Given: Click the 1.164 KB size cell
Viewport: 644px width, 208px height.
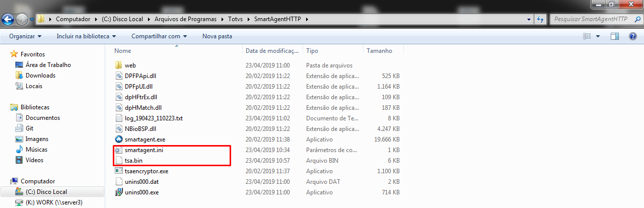Looking at the screenshot, I should (x=389, y=87).
